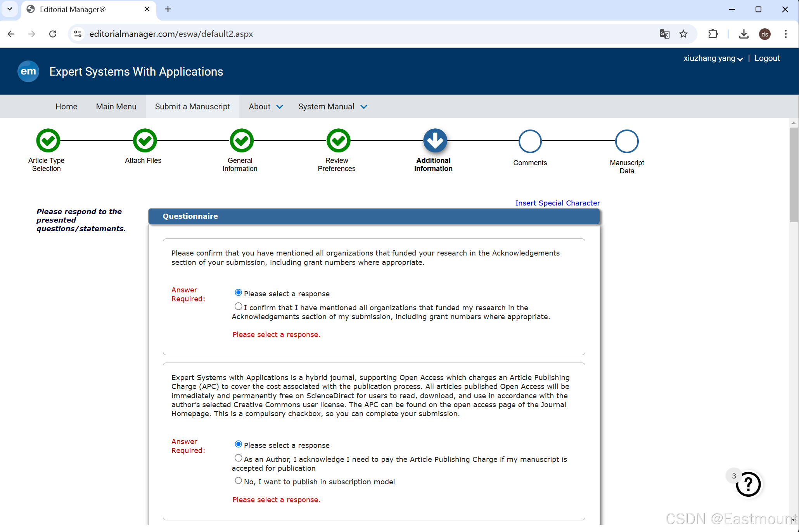This screenshot has height=532, width=799.
Task: Select the pay Article Publishing Charge option
Action: (x=238, y=458)
